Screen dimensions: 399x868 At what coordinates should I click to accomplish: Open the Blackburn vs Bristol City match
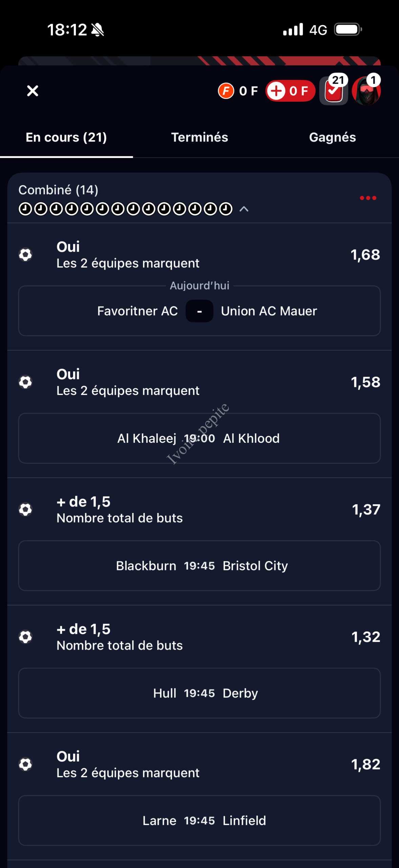(199, 566)
